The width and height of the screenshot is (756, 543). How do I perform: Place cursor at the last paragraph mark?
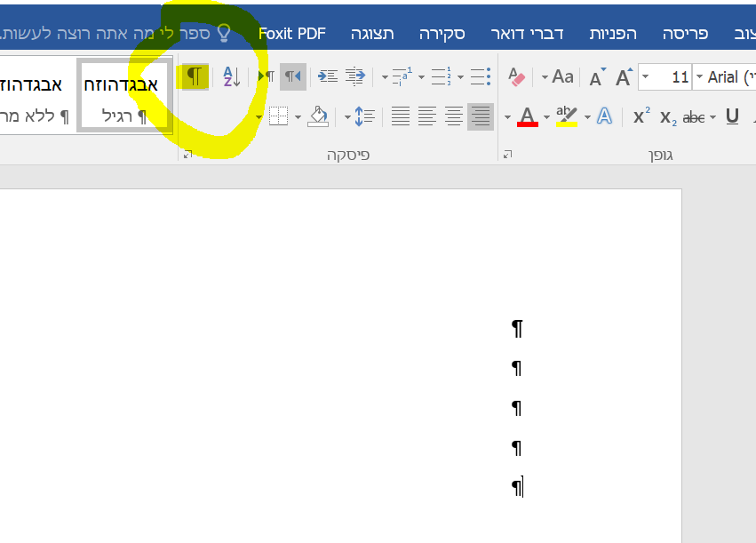pos(517,488)
